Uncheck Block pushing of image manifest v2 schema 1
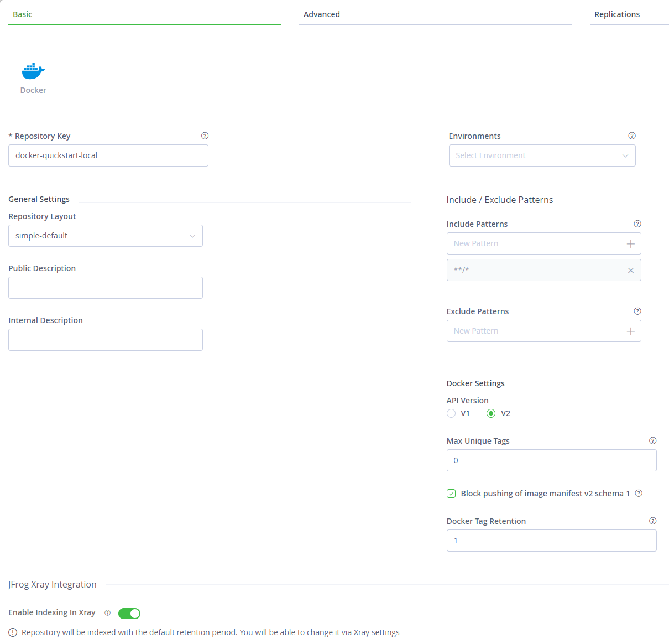Image resolution: width=669 pixels, height=644 pixels. [x=451, y=494]
